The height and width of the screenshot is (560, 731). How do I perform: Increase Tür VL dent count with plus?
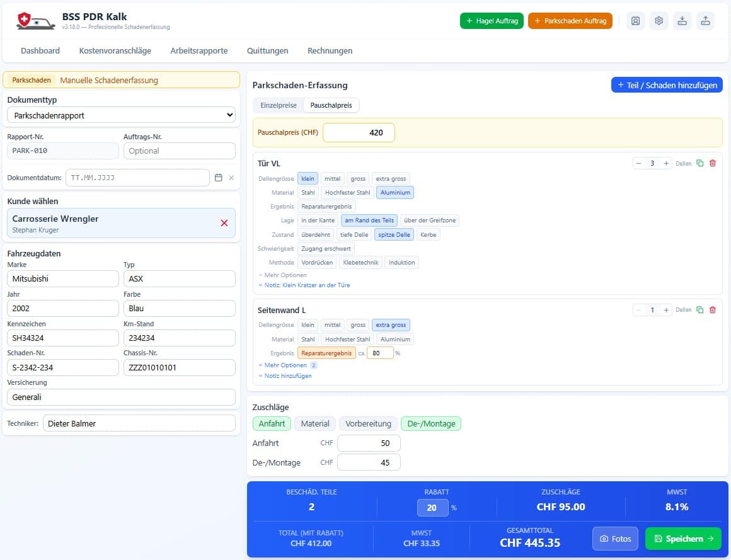pyautogui.click(x=666, y=163)
